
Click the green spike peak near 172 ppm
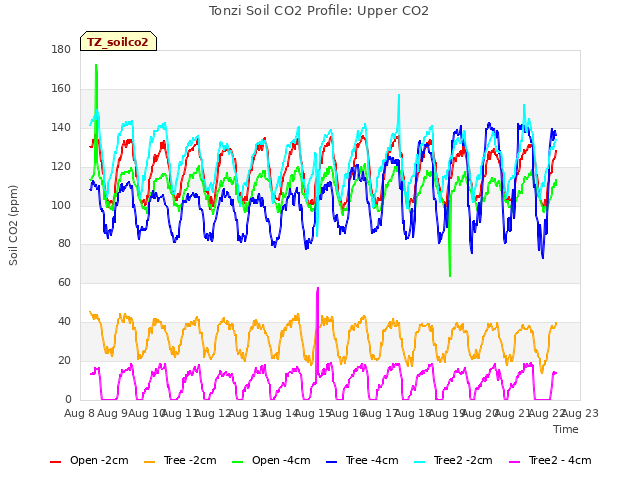(x=96, y=65)
